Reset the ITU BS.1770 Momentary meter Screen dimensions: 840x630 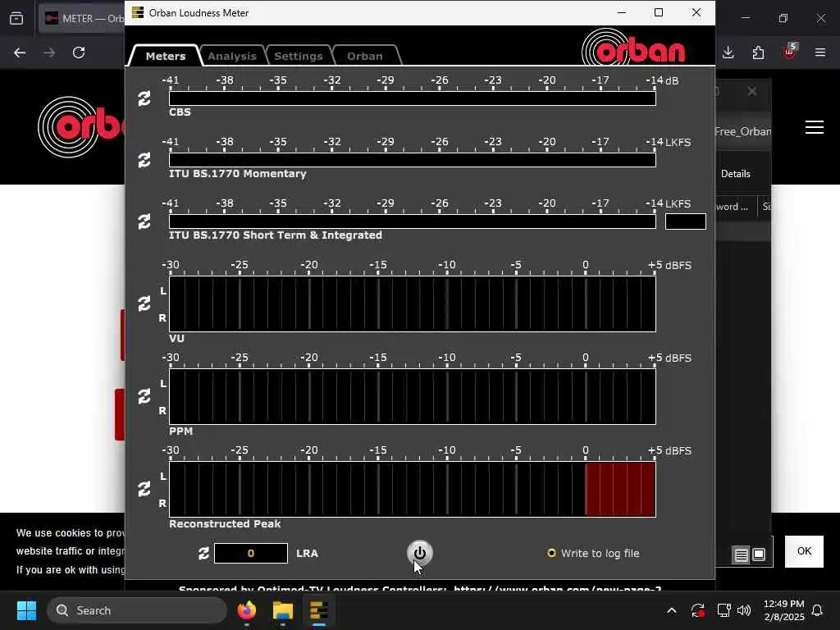coord(144,160)
